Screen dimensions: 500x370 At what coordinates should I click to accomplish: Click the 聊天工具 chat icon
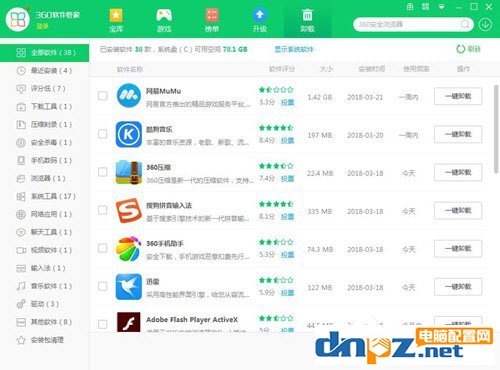point(21,232)
